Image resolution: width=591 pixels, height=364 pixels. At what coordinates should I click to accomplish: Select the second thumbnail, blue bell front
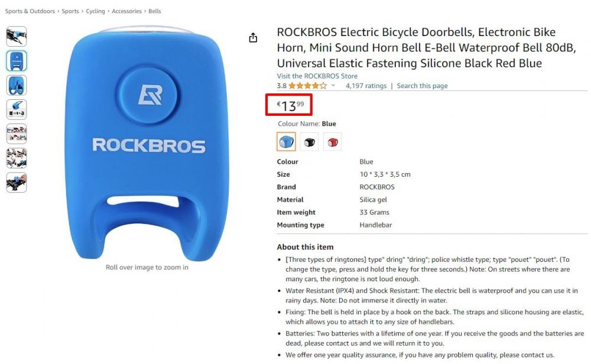17,61
